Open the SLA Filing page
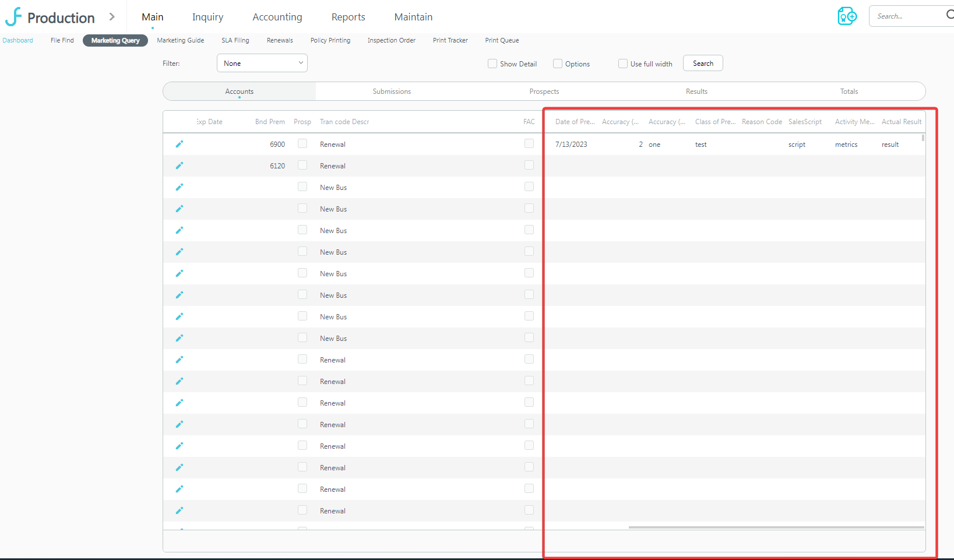The image size is (954, 560). (235, 40)
